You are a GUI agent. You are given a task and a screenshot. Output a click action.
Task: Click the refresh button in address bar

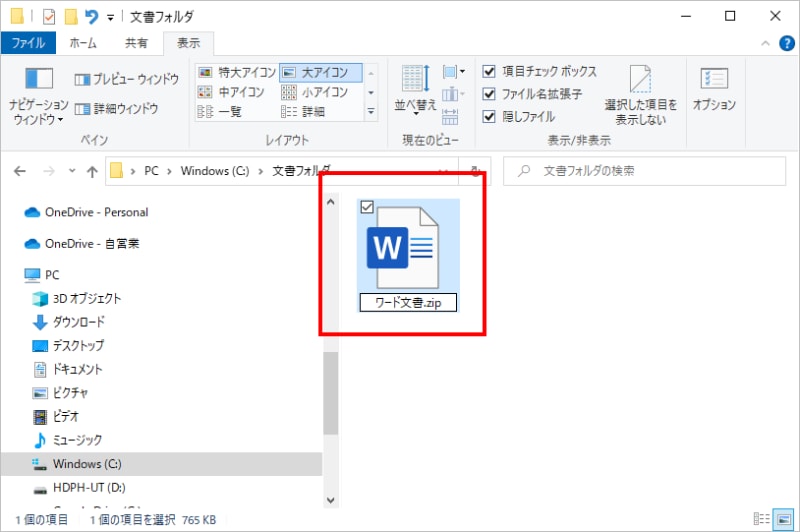(475, 171)
